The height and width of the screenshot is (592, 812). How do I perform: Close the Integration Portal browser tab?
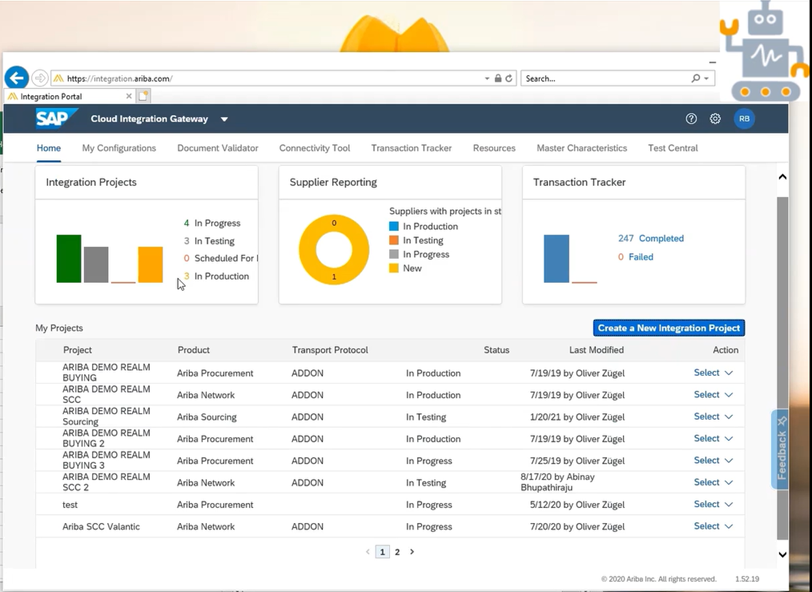(x=129, y=96)
